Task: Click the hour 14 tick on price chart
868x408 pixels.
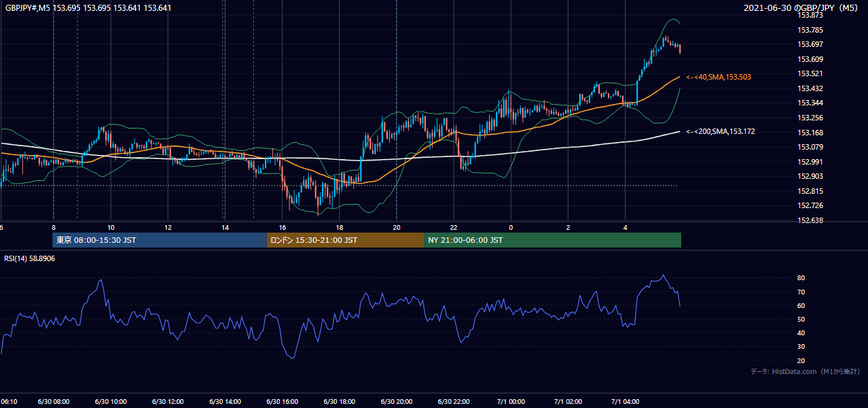Action: [225, 228]
